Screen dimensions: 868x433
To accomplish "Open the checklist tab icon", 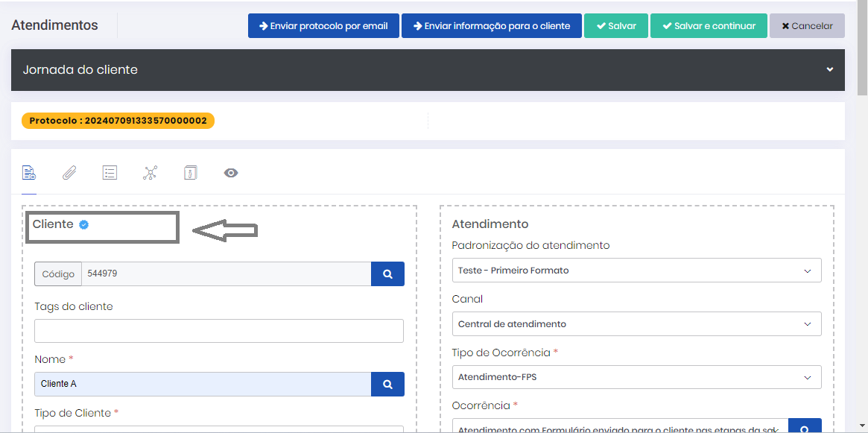I will [x=110, y=173].
